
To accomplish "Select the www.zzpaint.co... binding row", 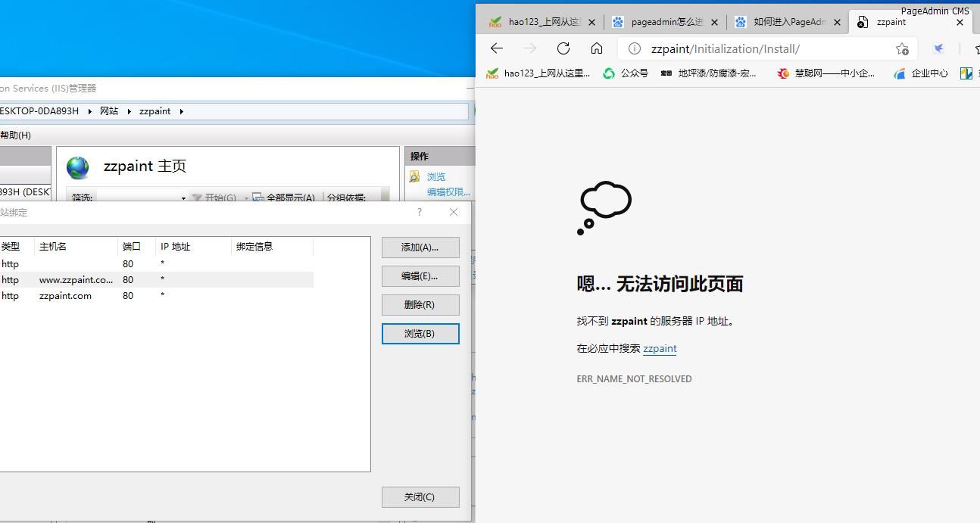I will point(157,280).
